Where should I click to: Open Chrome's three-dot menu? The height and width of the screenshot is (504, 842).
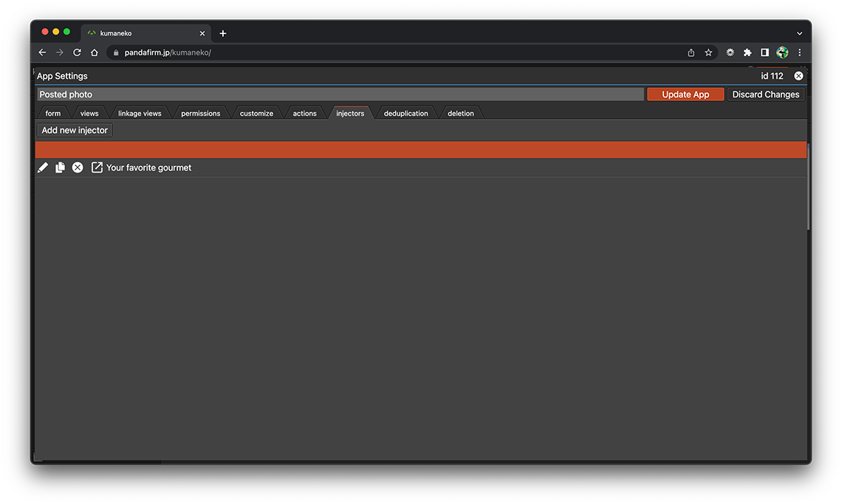point(799,52)
